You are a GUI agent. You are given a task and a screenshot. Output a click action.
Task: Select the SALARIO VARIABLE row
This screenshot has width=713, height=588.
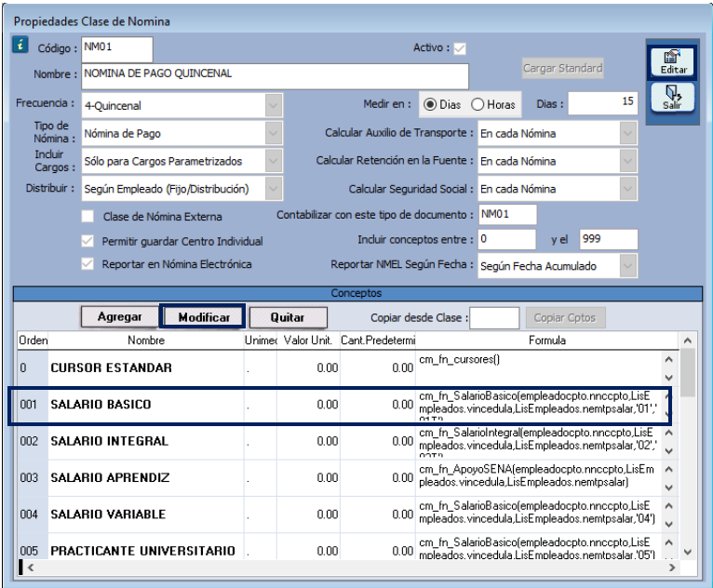click(348, 514)
